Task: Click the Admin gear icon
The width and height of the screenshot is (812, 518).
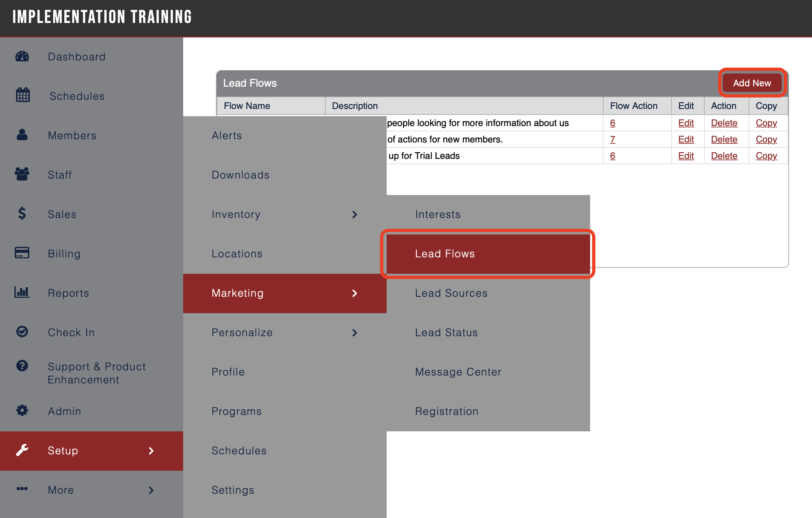Action: (22, 410)
